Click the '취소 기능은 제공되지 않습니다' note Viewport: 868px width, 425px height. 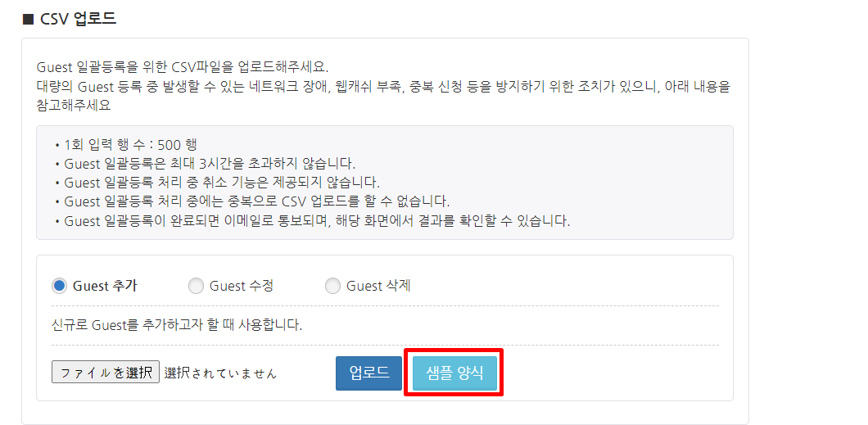[x=221, y=182]
